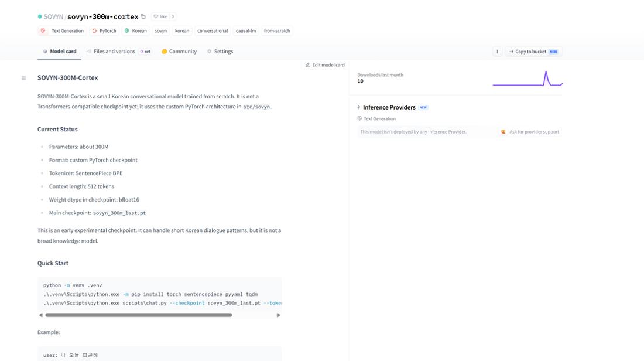Image resolution: width=644 pixels, height=361 pixels.
Task: Click 'Weight dtype in checkpoint: bfloat16' item
Action: (94, 200)
